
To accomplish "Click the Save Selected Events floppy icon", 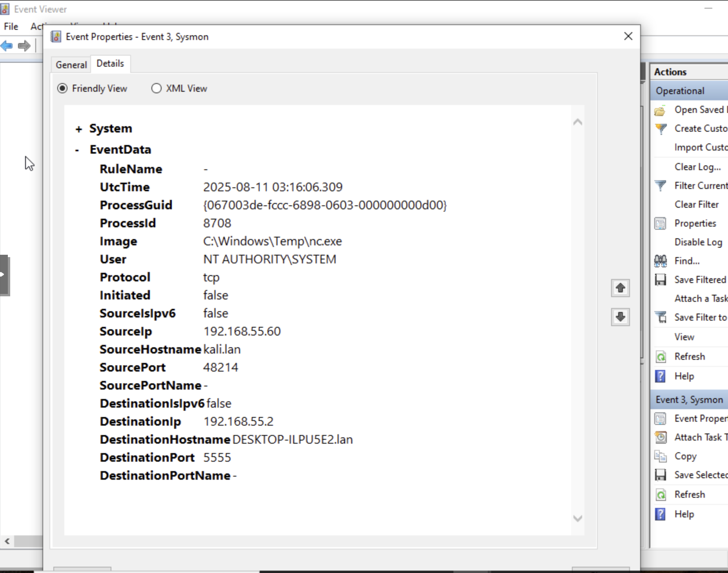I will coord(661,475).
